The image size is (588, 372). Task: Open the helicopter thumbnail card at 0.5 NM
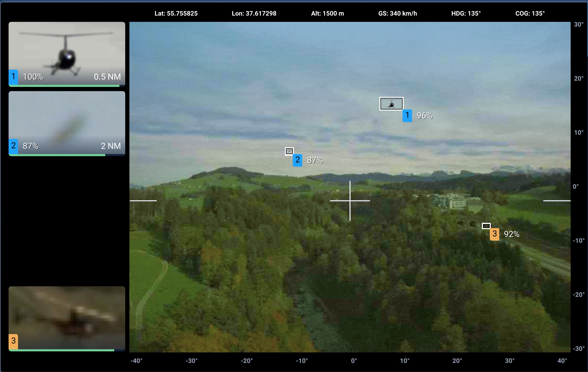(x=67, y=51)
